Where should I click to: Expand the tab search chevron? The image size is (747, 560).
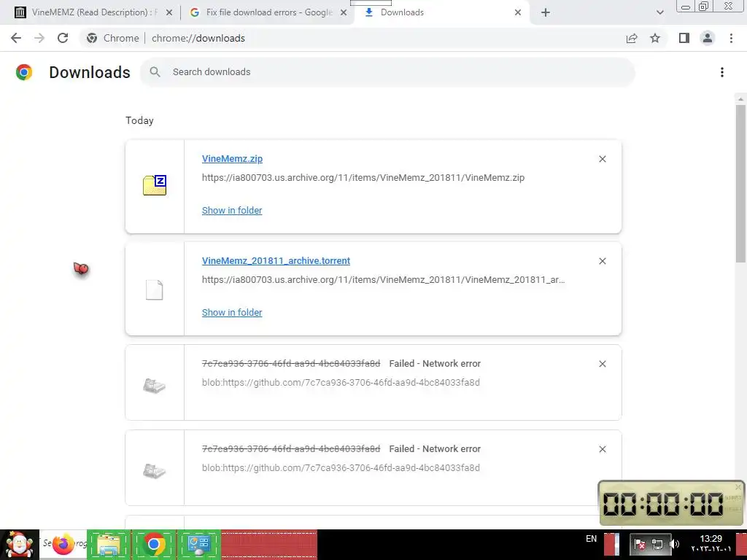coord(659,13)
